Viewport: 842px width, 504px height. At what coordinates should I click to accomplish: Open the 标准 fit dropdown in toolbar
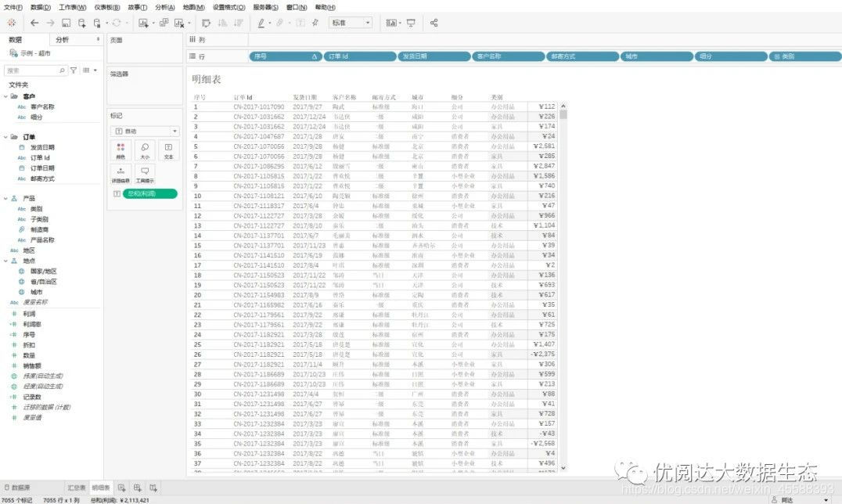pyautogui.click(x=351, y=23)
